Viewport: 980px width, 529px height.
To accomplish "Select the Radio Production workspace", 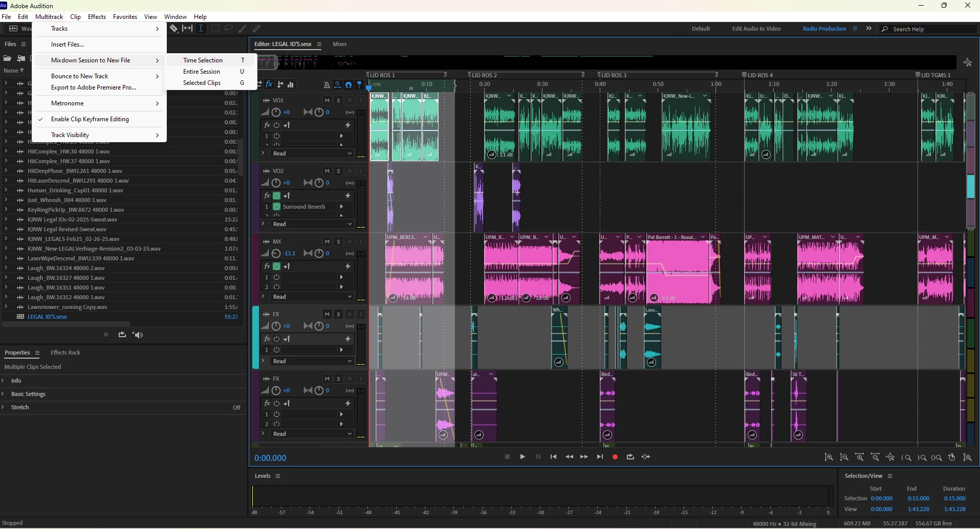I will click(x=824, y=29).
